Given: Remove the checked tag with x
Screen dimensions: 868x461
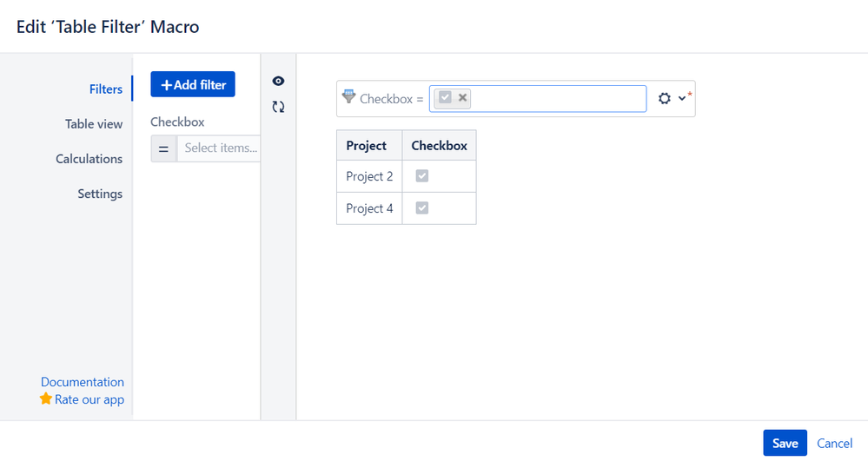Looking at the screenshot, I should 462,97.
